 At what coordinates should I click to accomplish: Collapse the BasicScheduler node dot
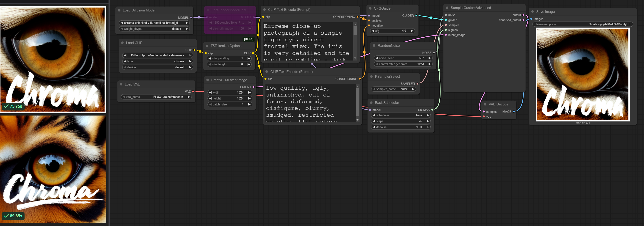pyautogui.click(x=371, y=103)
